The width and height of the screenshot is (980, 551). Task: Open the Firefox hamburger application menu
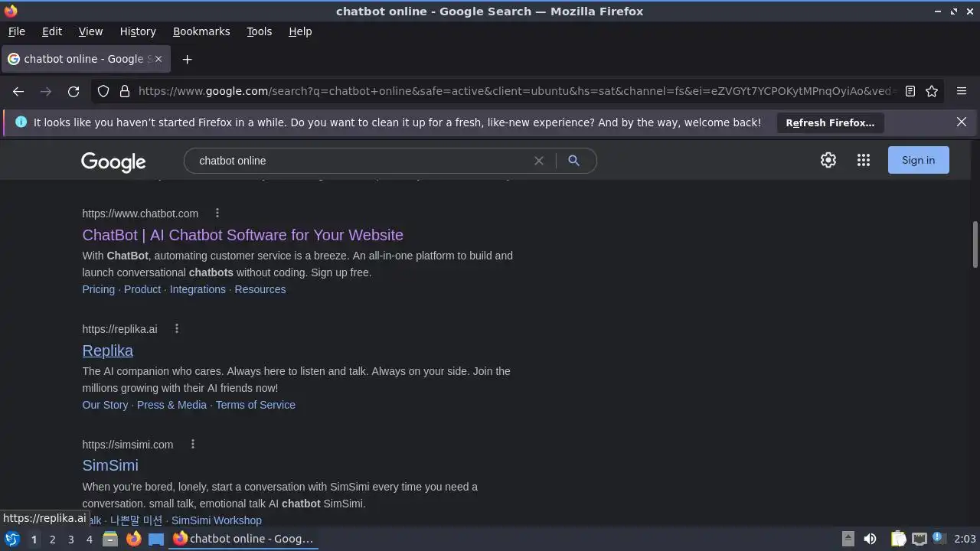point(962,91)
